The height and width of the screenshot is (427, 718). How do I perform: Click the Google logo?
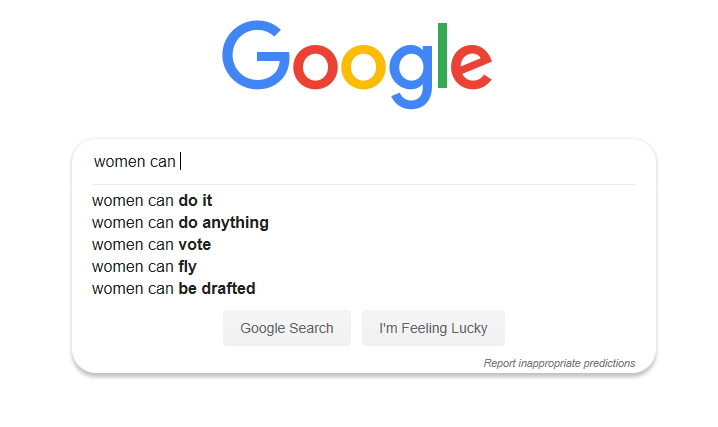[357, 65]
